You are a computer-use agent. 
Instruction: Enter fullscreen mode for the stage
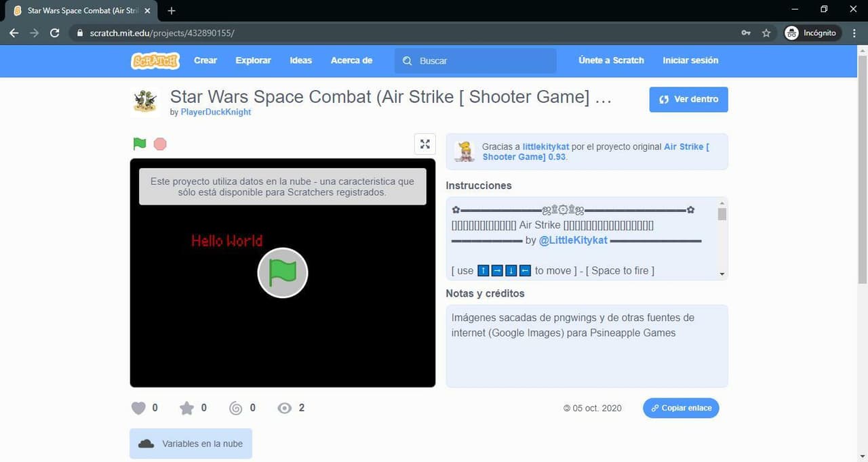(425, 144)
